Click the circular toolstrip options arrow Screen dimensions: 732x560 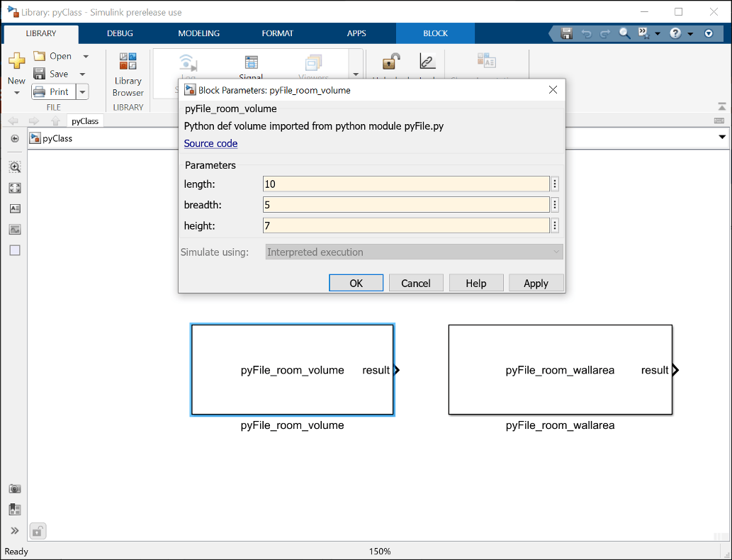click(x=709, y=33)
